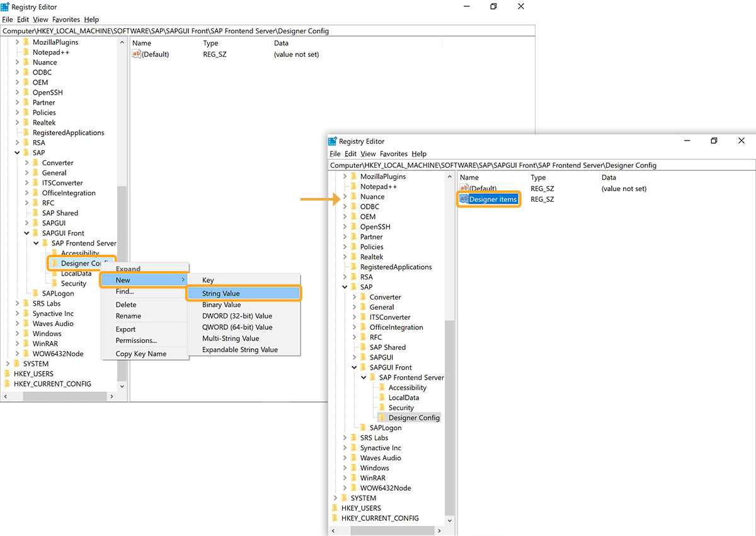756x536 pixels.
Task: Click the WinRAR folder icon in right window
Action: (354, 478)
